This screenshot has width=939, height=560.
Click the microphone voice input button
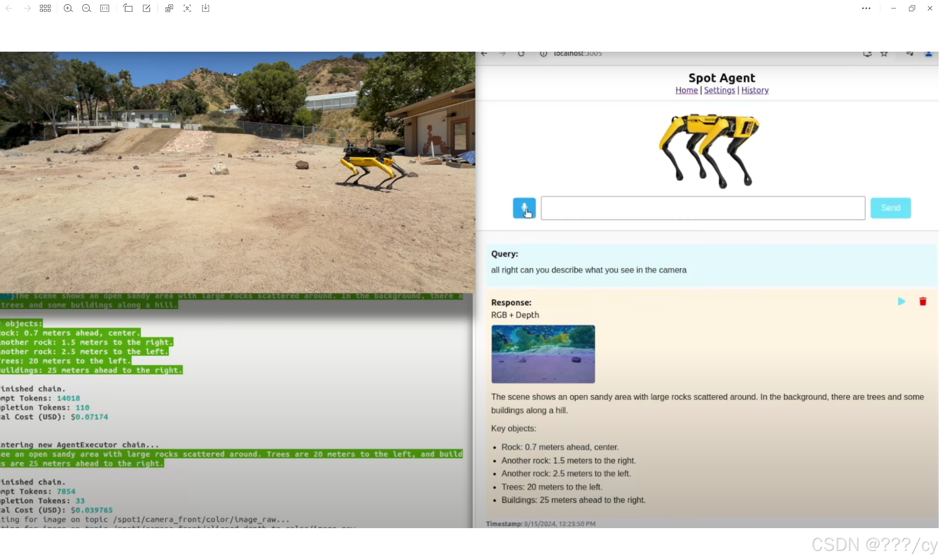(524, 208)
